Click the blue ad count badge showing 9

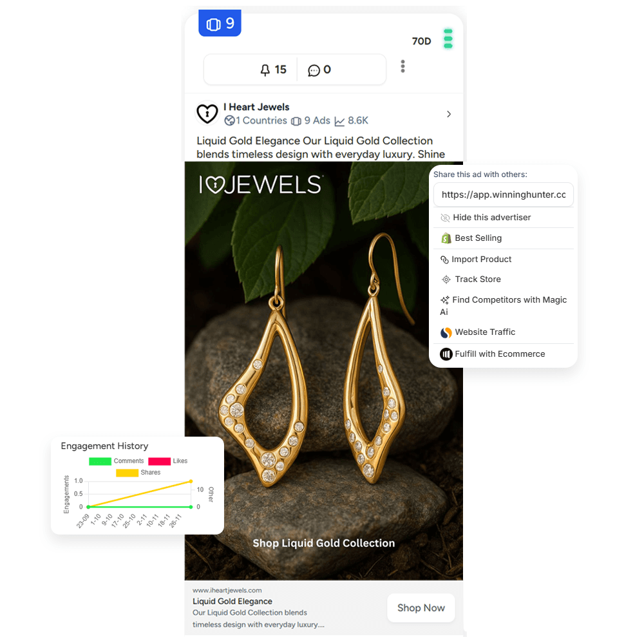tap(220, 23)
